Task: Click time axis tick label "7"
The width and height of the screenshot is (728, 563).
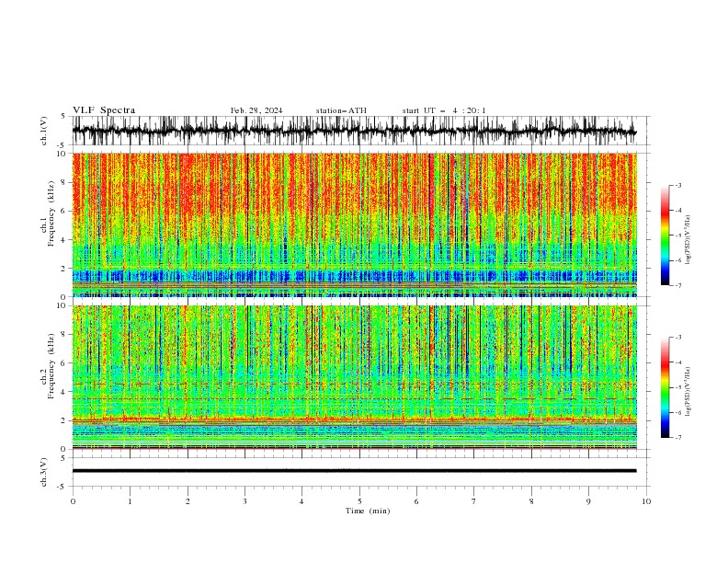Action: 474,501
